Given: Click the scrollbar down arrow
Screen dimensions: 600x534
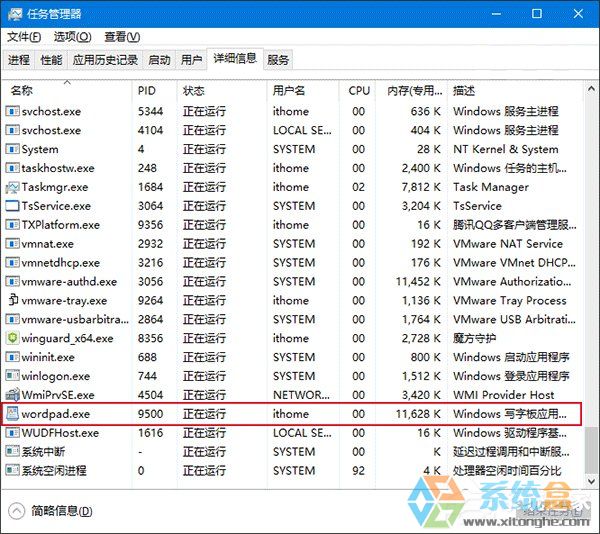Looking at the screenshot, I should (591, 480).
